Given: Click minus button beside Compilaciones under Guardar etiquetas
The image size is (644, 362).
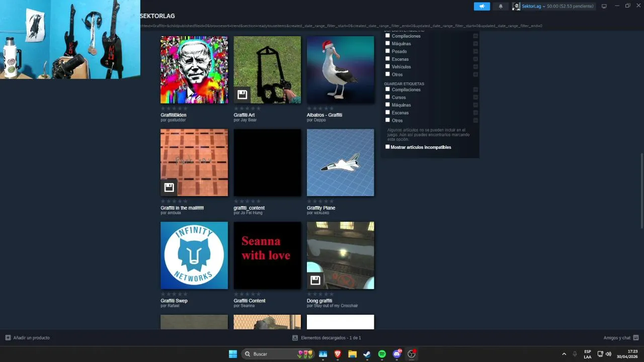Looking at the screenshot, I should [475, 89].
